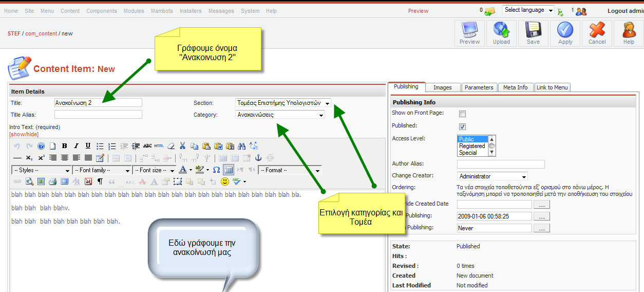Viewport: 644px width, 292px height.
Task: Click the New Document icon in editor
Action: (52, 146)
